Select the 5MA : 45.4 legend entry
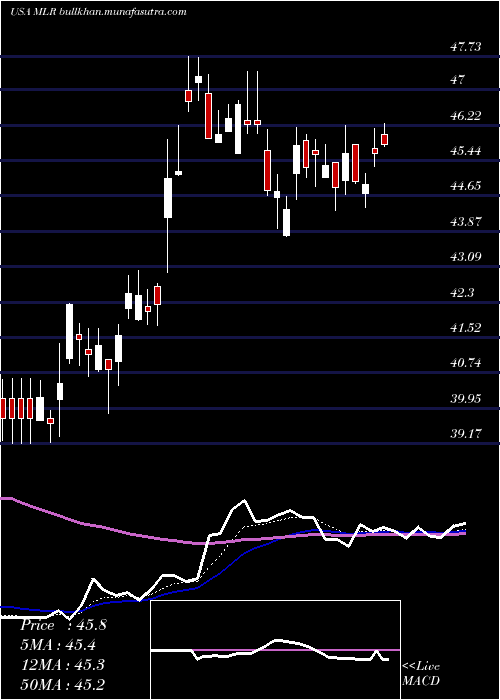 58,645
